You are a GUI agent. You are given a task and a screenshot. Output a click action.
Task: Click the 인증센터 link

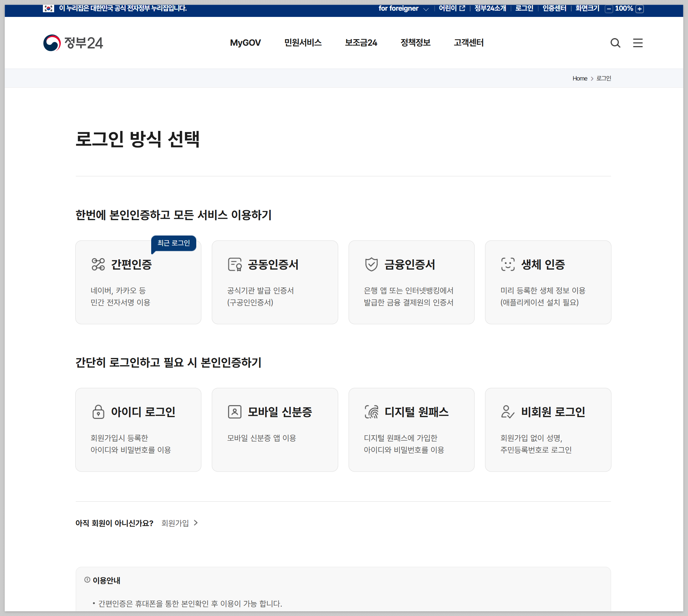[x=554, y=8]
